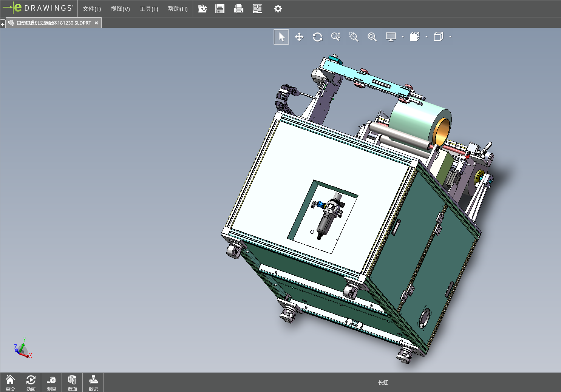Choose the Zoom to area tool
This screenshot has height=392, width=561.
coord(354,37)
